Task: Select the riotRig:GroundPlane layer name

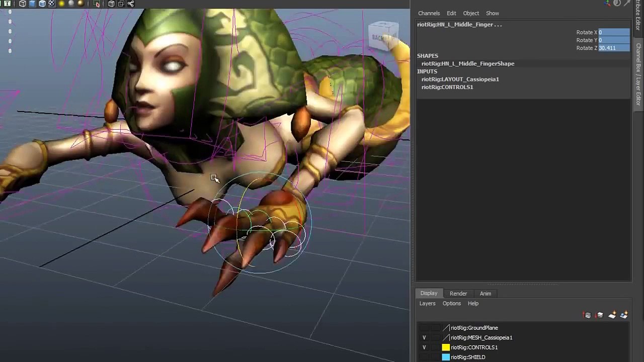Action: [x=474, y=328]
